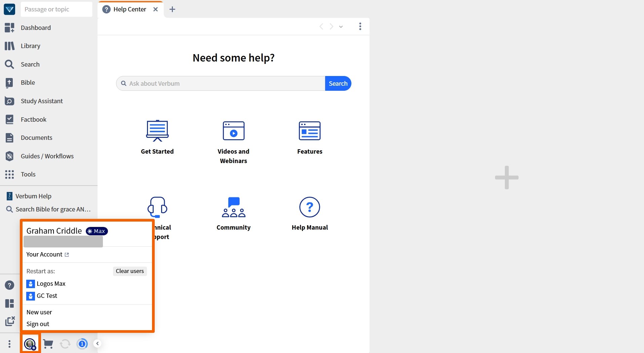Close the Help Center tab
The width and height of the screenshot is (644, 353).
coord(155,9)
